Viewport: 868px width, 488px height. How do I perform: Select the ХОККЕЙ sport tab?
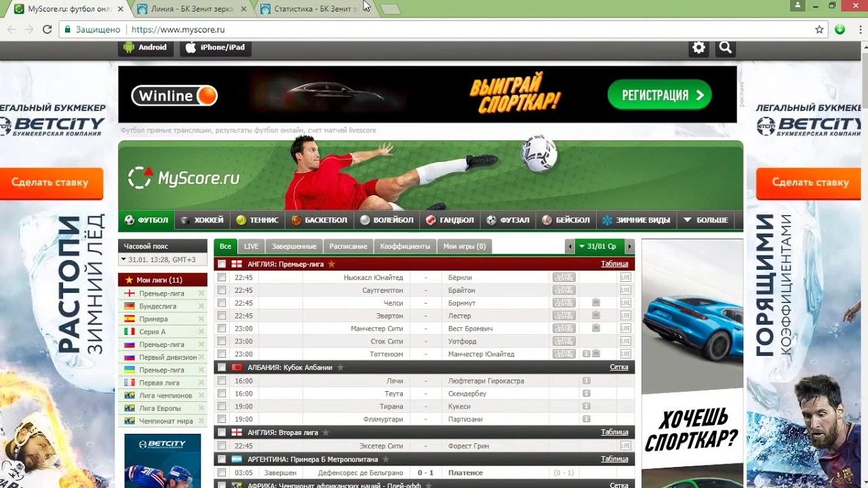(202, 220)
